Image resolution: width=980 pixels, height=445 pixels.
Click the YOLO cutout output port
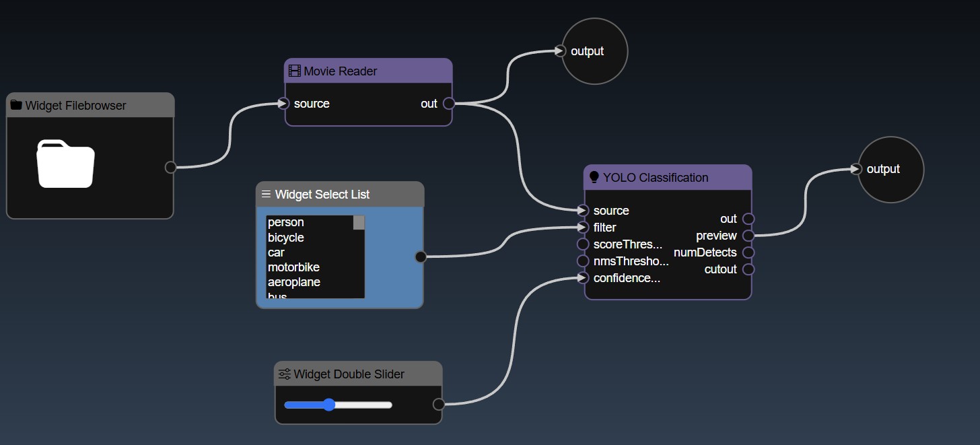coord(748,269)
